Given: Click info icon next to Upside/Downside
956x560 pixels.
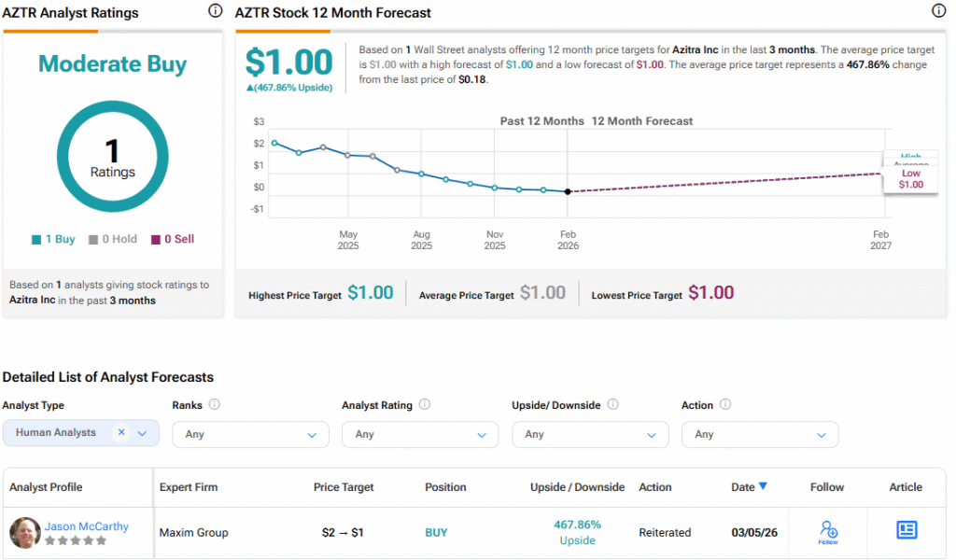Looking at the screenshot, I should click(x=613, y=405).
